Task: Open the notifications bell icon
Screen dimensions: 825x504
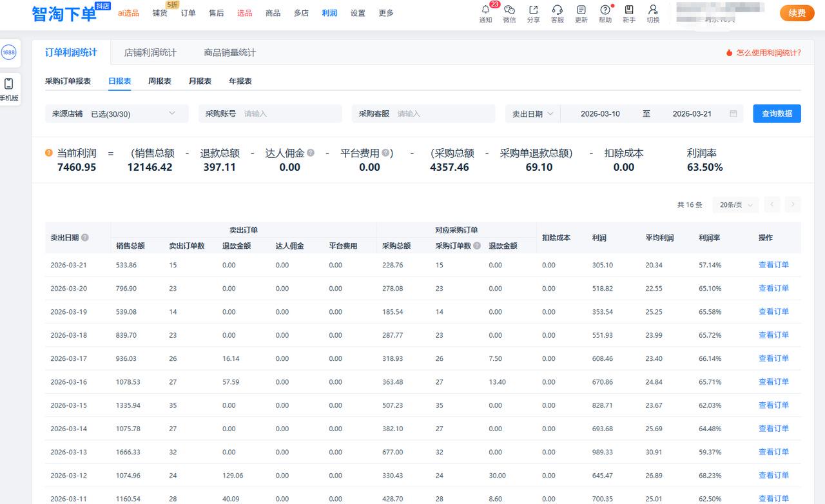Action: coord(485,10)
